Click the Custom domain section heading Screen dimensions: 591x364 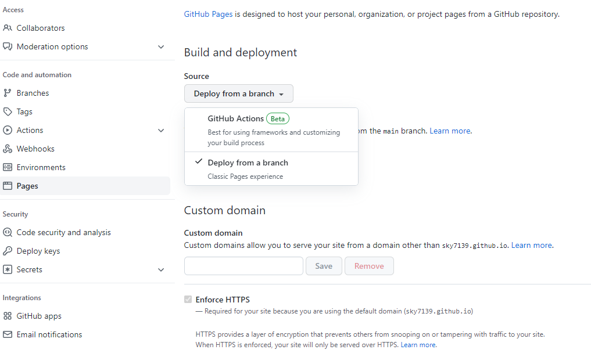tap(225, 210)
